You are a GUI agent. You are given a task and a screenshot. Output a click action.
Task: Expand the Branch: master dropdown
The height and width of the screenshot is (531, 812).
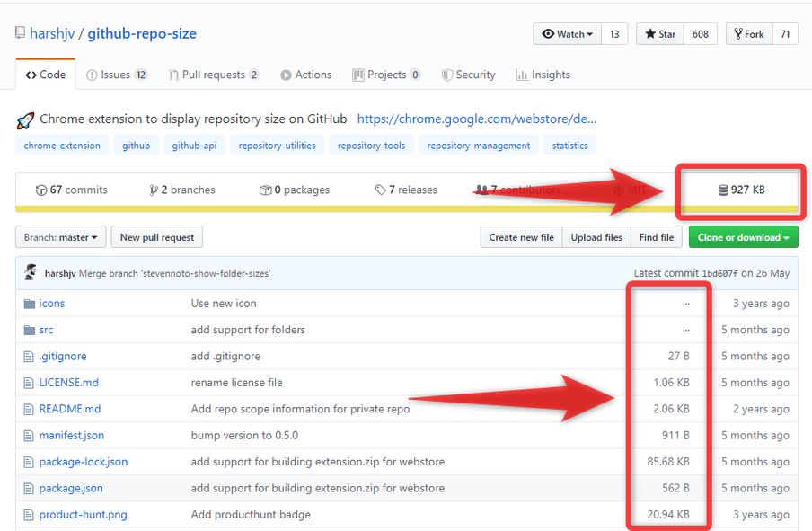pos(60,237)
